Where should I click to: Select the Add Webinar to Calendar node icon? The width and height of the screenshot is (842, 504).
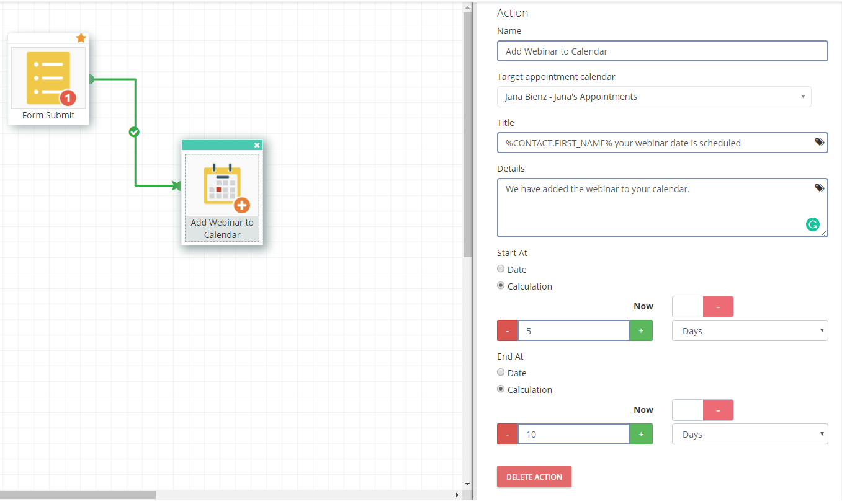coord(222,185)
